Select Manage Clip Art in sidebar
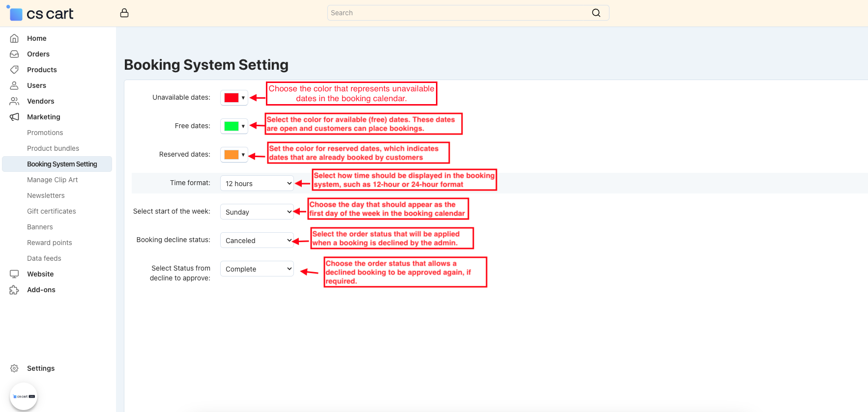Screen dimensions: 868x412 pos(52,180)
